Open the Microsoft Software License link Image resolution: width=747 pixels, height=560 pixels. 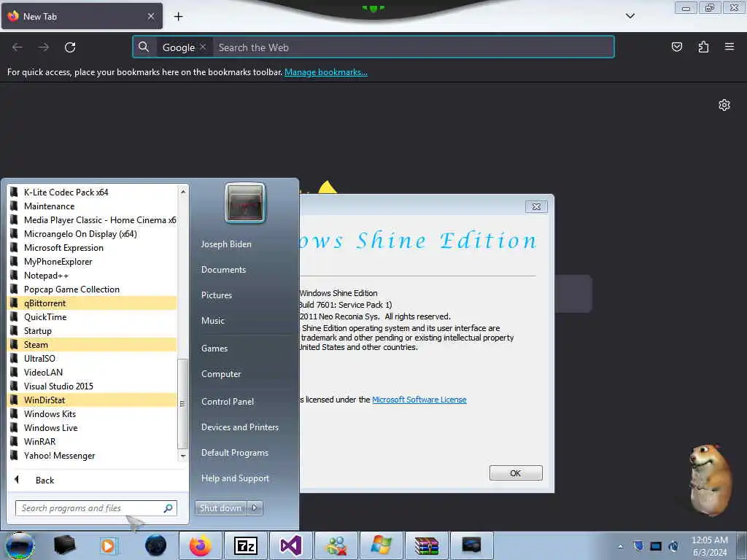[419, 400]
